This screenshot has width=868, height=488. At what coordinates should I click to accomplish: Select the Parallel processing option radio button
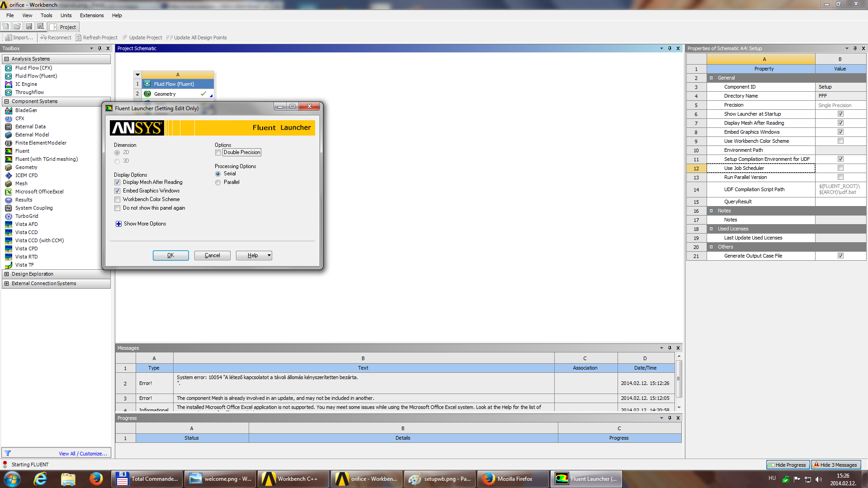pos(217,182)
